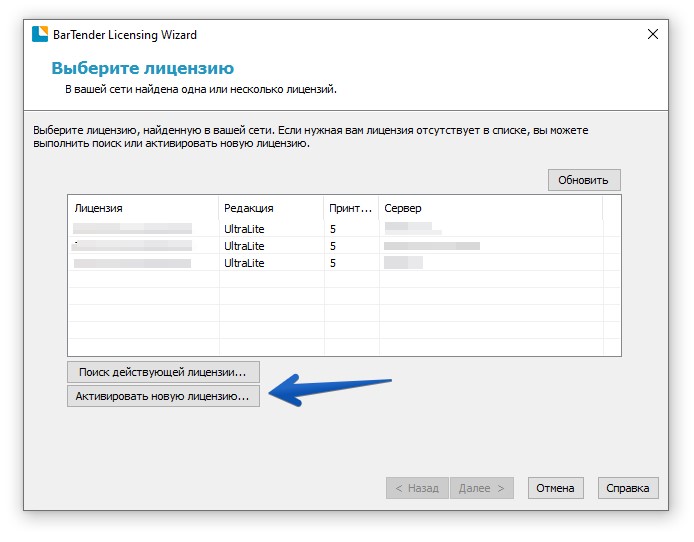Image resolution: width=694 pixels, height=542 pixels.
Task: Sort list by the Сервер column header
Action: (490, 208)
